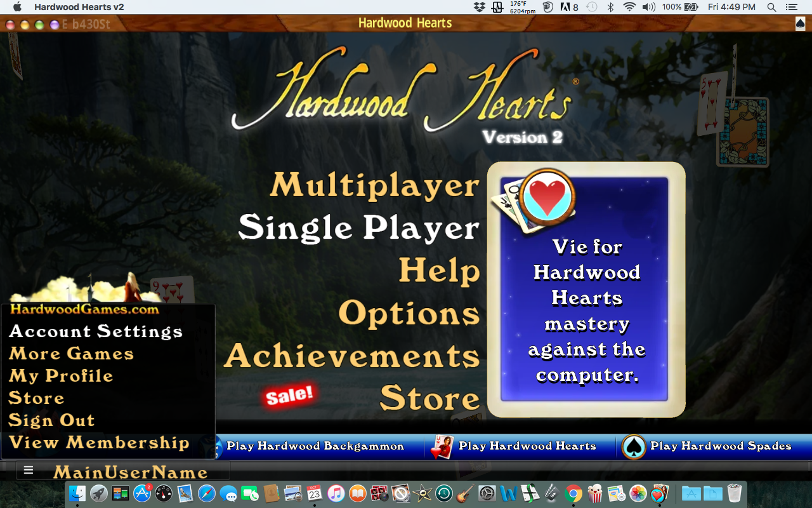Screen dimensions: 812x508
Task: Open Google Chrome in the Dock
Action: [573, 493]
